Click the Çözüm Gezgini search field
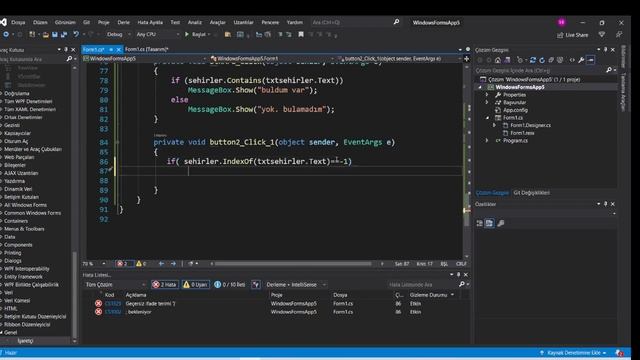Viewport: 640px width, 360px height. 540,71
